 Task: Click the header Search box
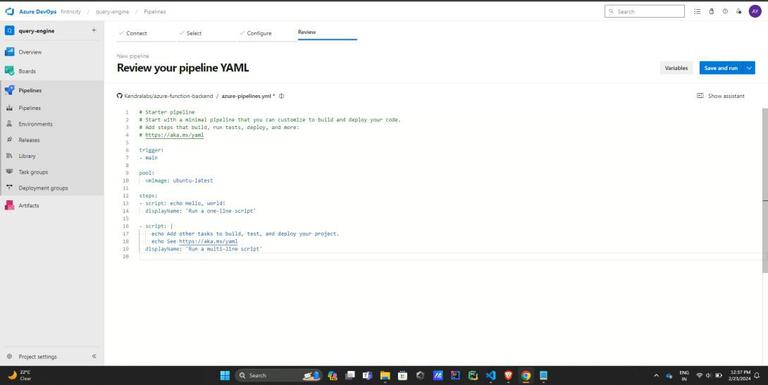(645, 11)
